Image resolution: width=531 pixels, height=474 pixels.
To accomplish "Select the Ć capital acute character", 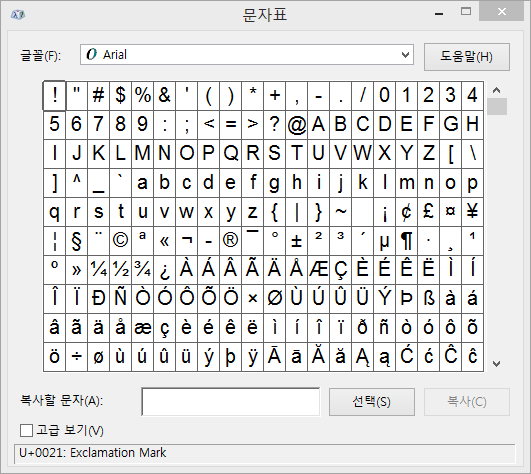I will (406, 357).
